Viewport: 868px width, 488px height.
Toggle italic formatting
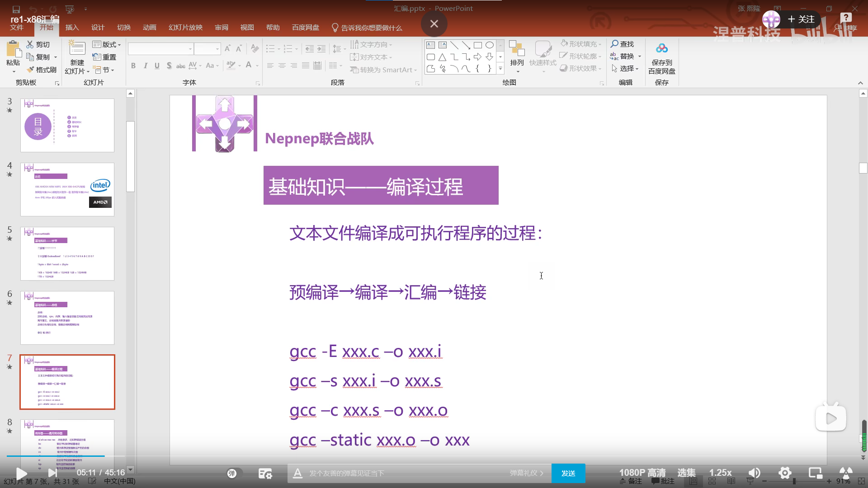tap(145, 66)
